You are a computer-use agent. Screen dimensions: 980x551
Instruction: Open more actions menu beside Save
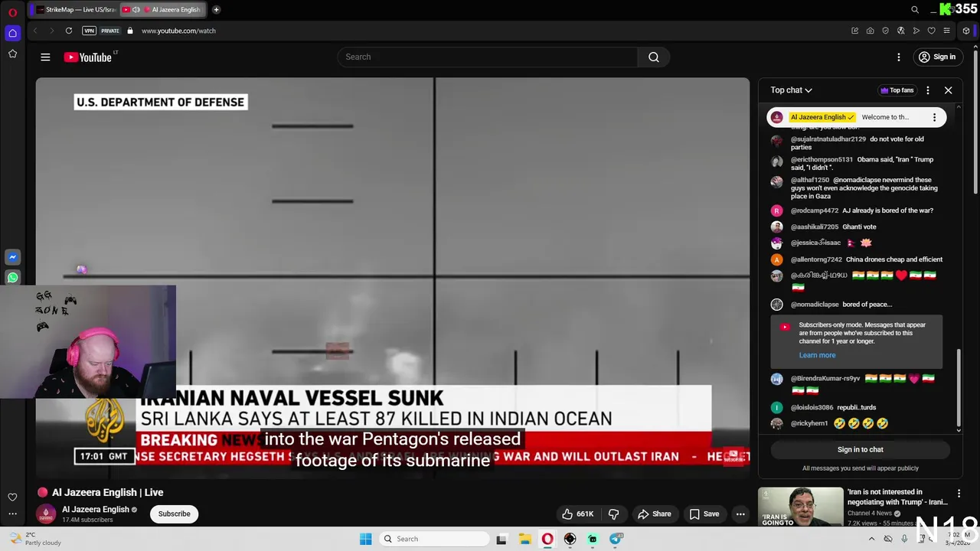[740, 514]
